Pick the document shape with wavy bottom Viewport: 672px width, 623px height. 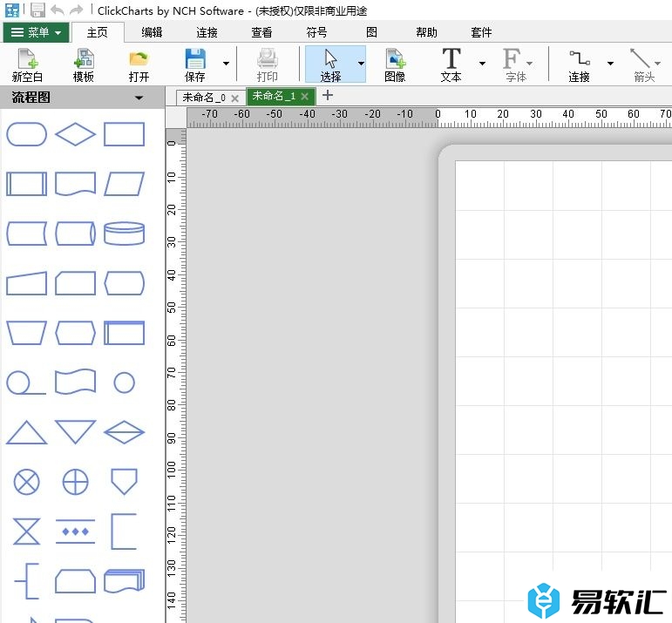(76, 184)
